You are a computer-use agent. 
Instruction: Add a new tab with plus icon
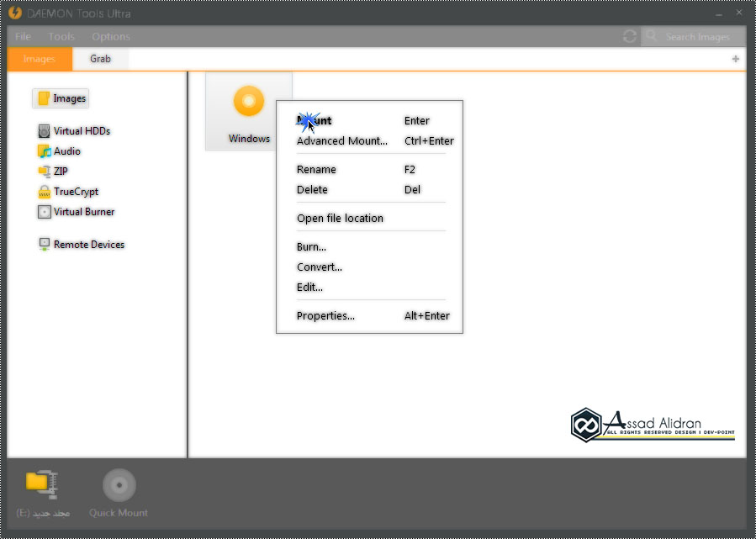[x=735, y=59]
